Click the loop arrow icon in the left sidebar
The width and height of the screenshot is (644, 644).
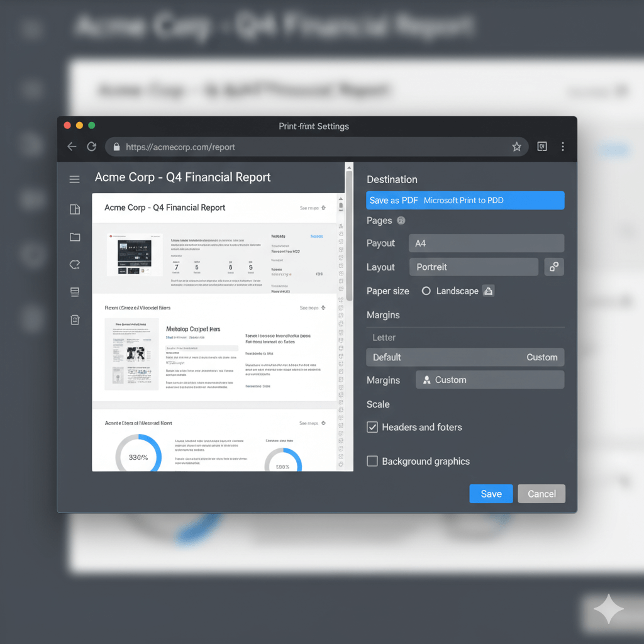click(75, 265)
